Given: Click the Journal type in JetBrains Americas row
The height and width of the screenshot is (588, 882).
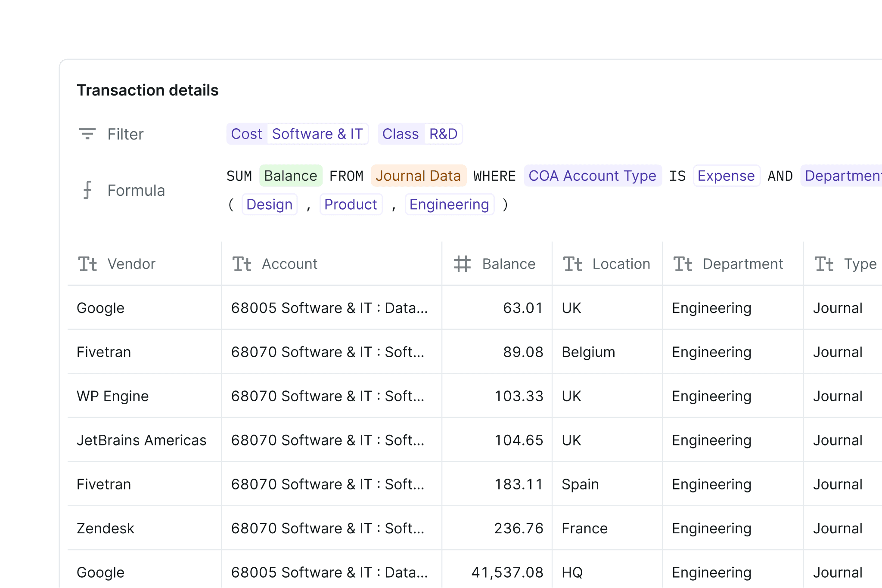Looking at the screenshot, I should (843, 440).
